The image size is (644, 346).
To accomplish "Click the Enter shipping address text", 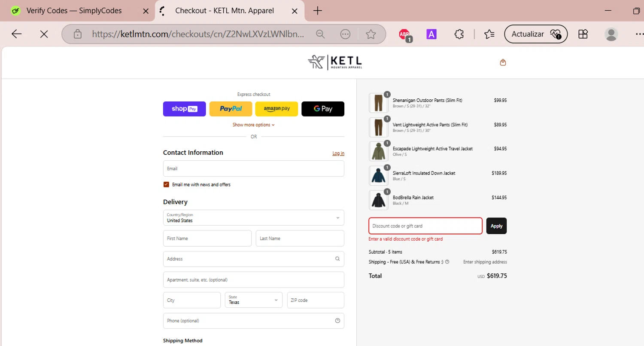I will [x=485, y=262].
